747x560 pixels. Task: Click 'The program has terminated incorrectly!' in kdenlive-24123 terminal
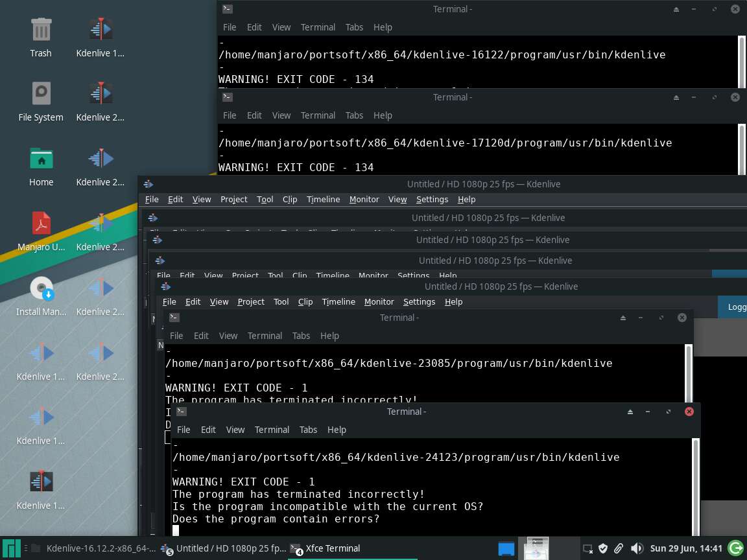[x=298, y=495]
